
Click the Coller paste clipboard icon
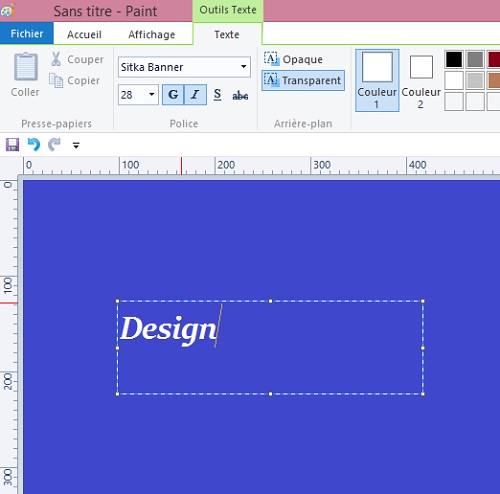coord(25,66)
